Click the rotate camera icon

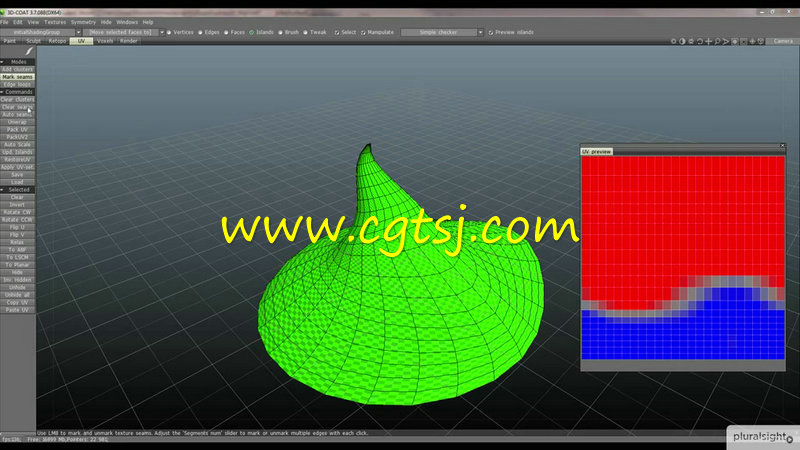pos(700,41)
